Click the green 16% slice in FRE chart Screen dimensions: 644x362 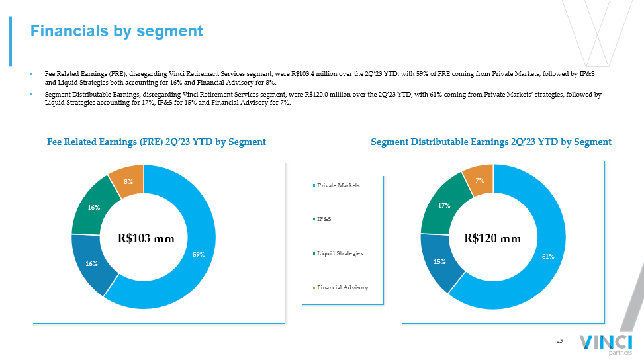tap(93, 207)
